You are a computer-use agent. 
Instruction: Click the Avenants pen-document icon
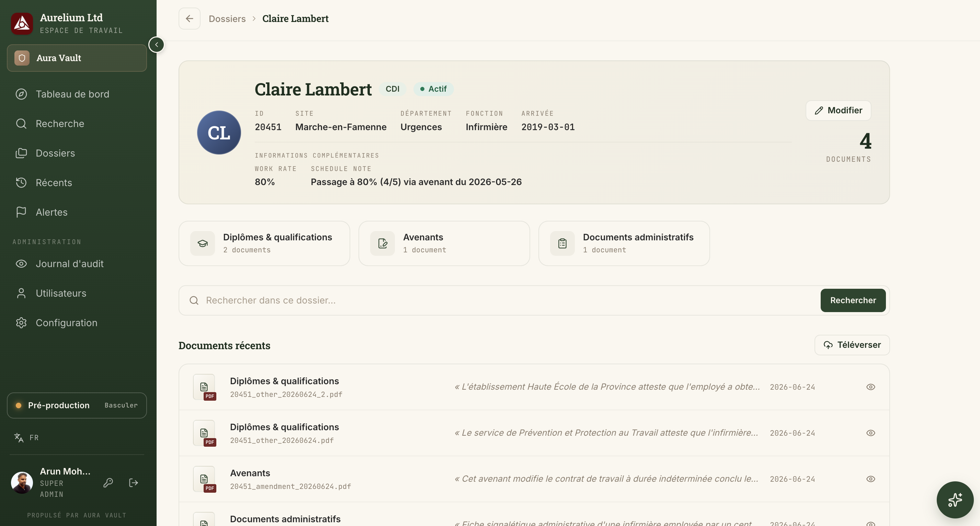coord(382,243)
